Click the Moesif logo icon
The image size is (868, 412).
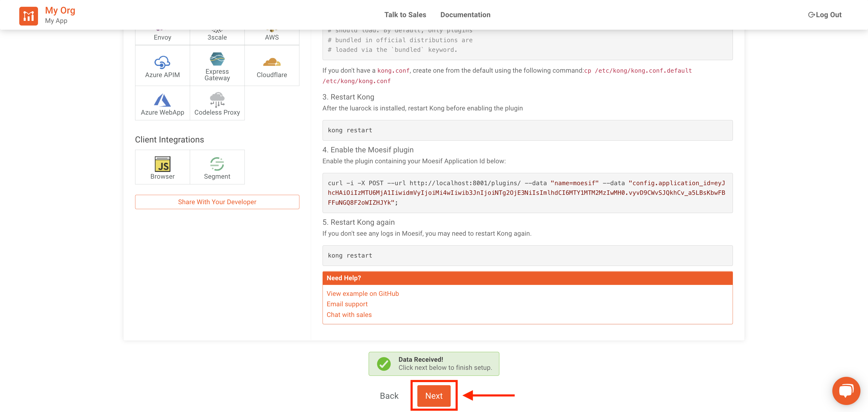pos(28,16)
